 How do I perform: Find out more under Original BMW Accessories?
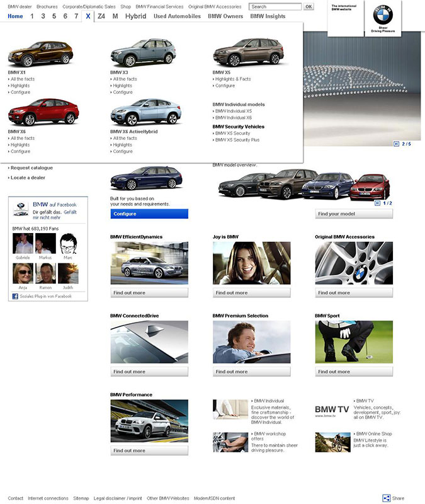(x=354, y=293)
